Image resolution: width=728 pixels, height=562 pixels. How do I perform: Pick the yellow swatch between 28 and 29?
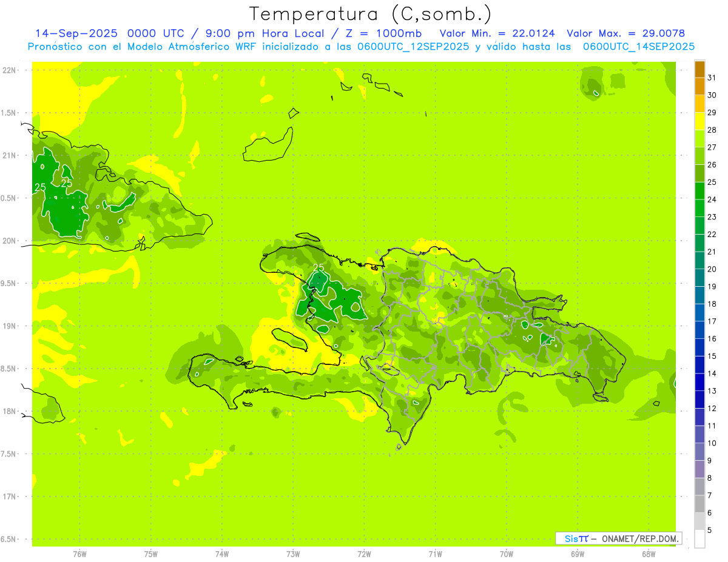click(699, 121)
